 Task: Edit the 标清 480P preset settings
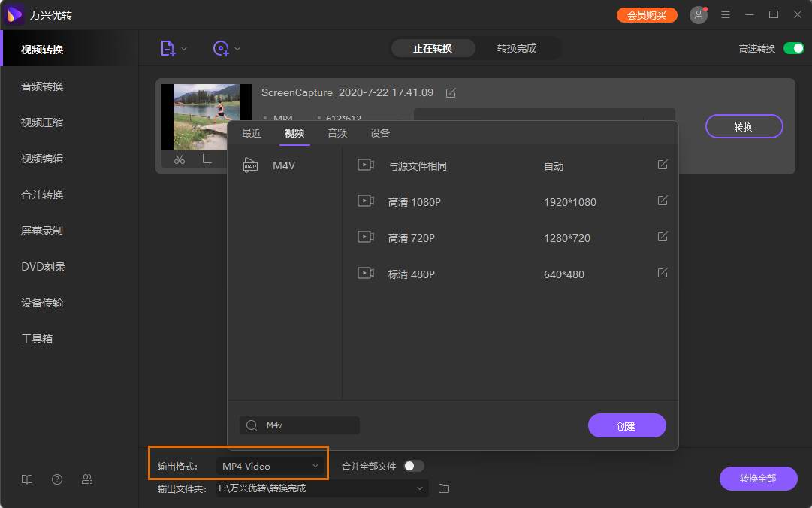[663, 273]
